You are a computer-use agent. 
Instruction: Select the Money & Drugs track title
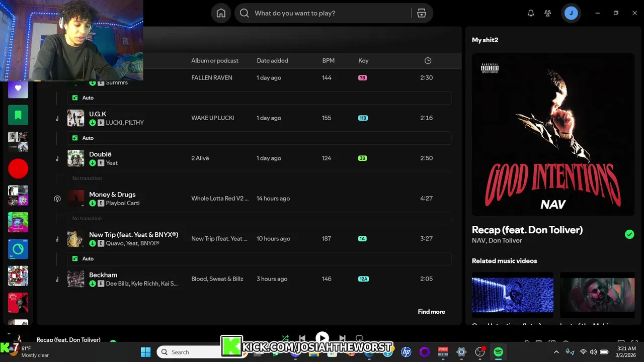(112, 195)
